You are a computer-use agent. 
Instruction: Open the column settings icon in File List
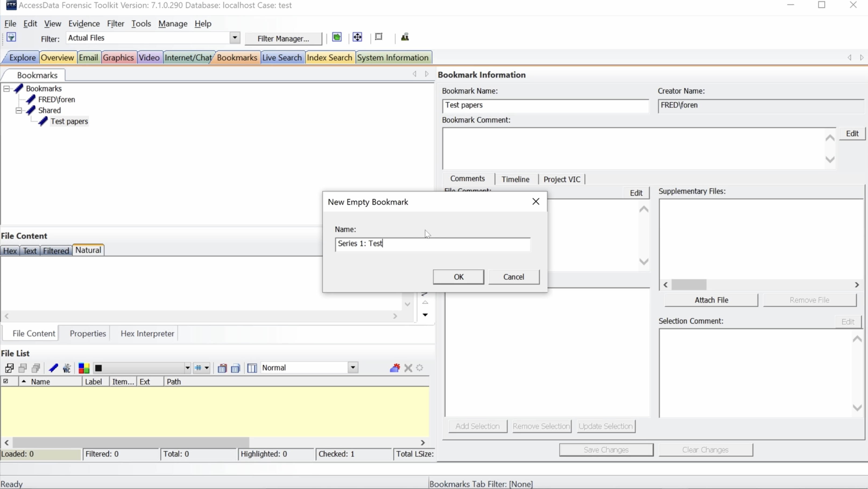252,368
